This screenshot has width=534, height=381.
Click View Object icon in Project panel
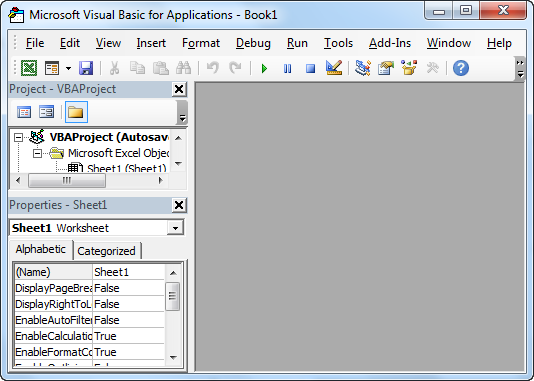tap(47, 112)
